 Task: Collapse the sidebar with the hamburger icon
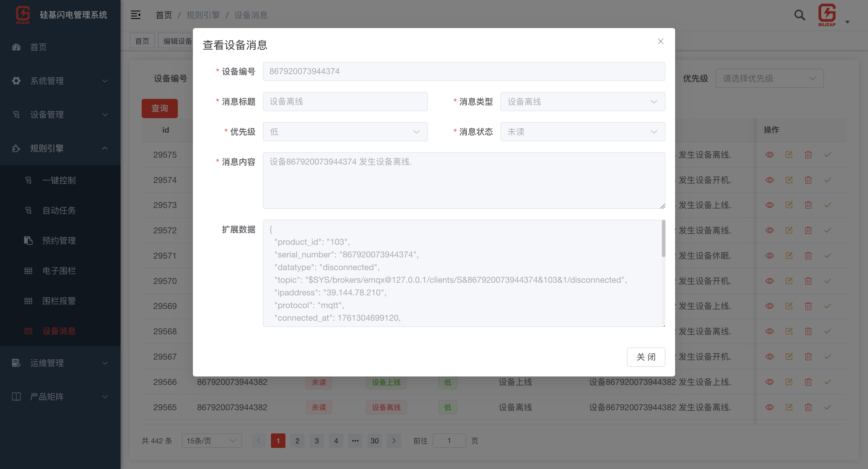coord(136,15)
